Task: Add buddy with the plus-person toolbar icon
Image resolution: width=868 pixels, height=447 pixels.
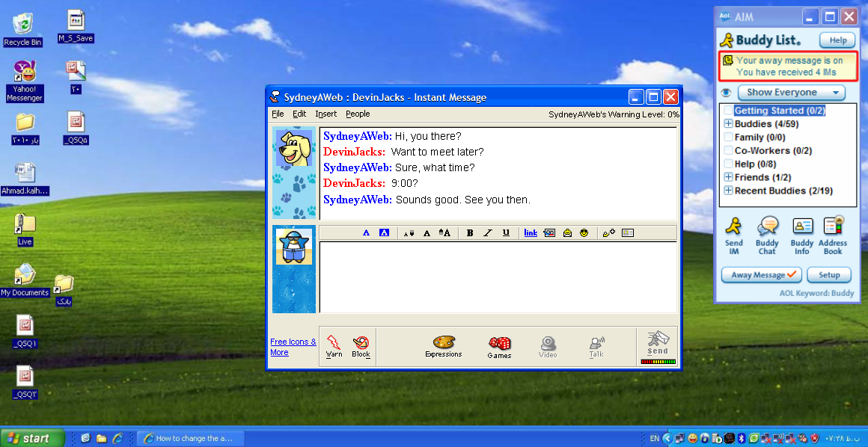Action: coord(609,233)
